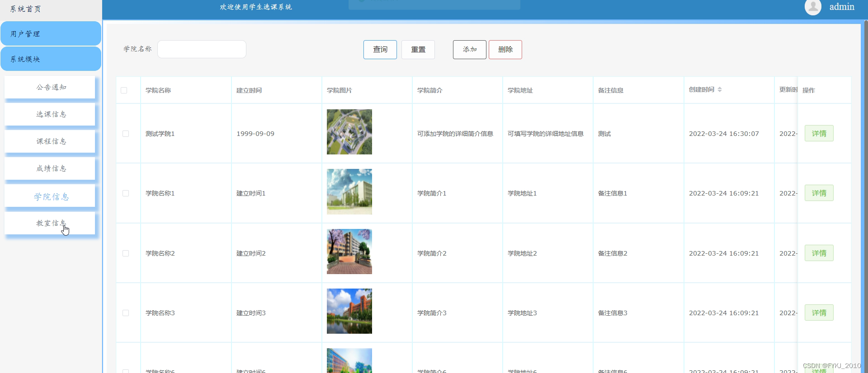Select the 学院地址 column header
The width and height of the screenshot is (868, 373).
(x=520, y=90)
